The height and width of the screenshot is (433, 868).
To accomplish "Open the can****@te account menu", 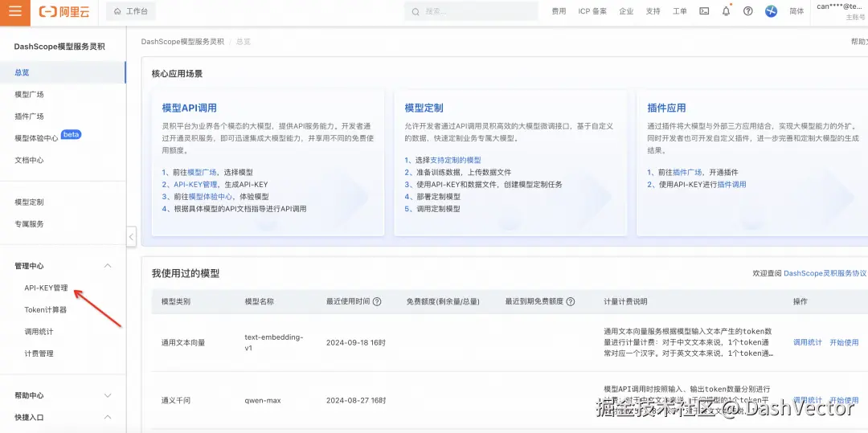I will (x=841, y=11).
